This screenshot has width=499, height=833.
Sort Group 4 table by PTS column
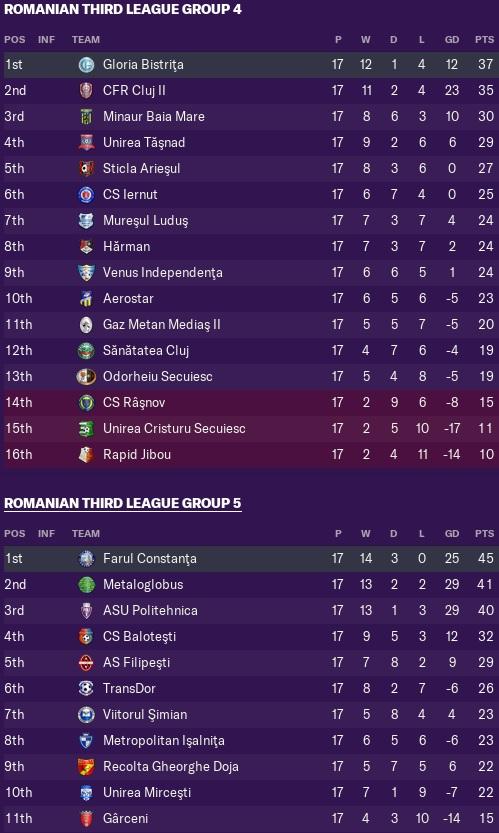484,40
